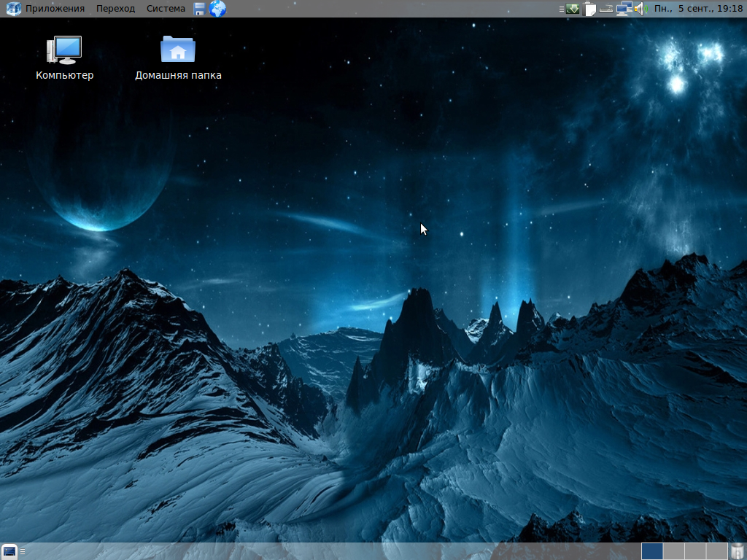Click the floppy disk launcher icon
Screen dimensions: 747x560
200,9
